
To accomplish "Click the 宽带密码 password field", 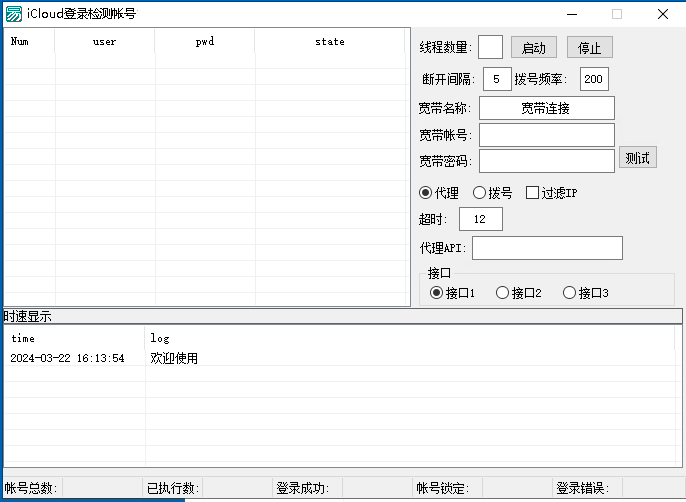I will [546, 161].
